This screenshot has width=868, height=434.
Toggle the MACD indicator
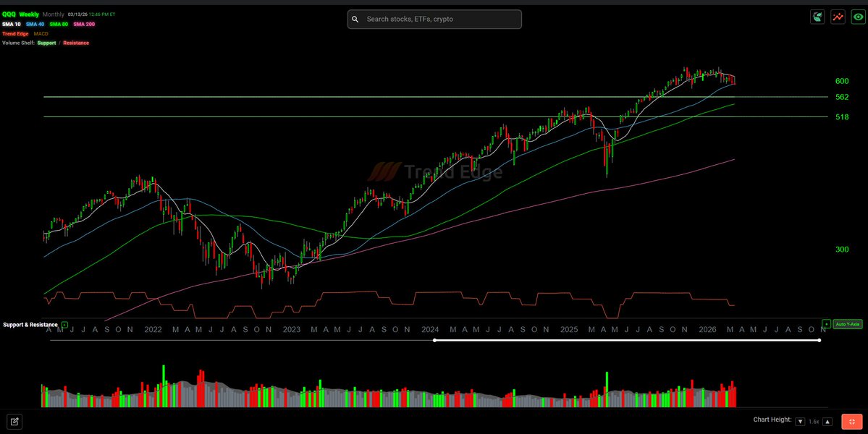click(x=41, y=34)
